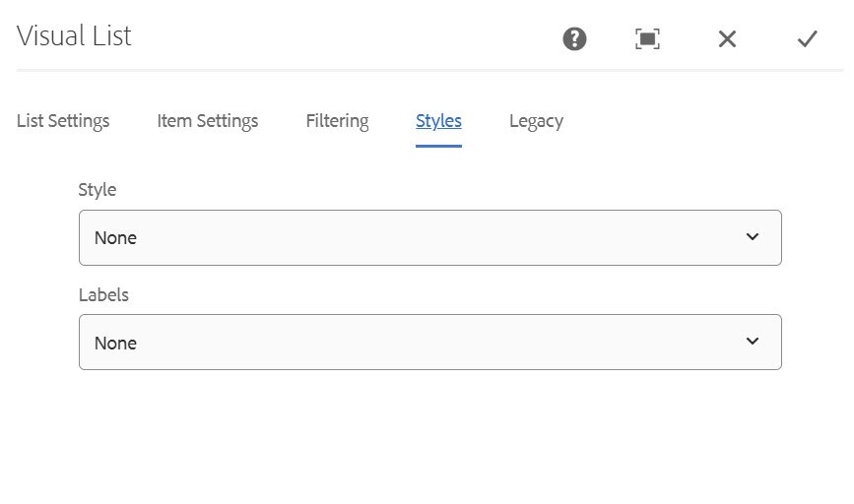
Task: Show the Legacy tab
Action: (537, 121)
